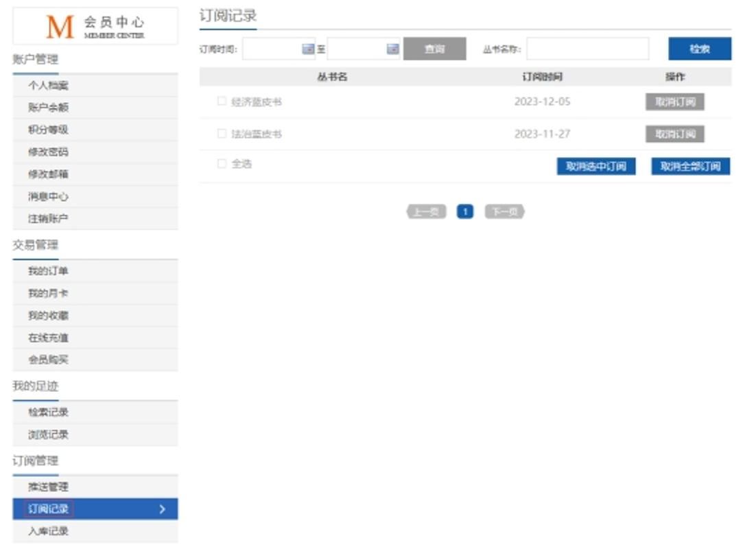756x549 pixels.
Task: Open the end date calendar picker icon
Action: point(392,49)
